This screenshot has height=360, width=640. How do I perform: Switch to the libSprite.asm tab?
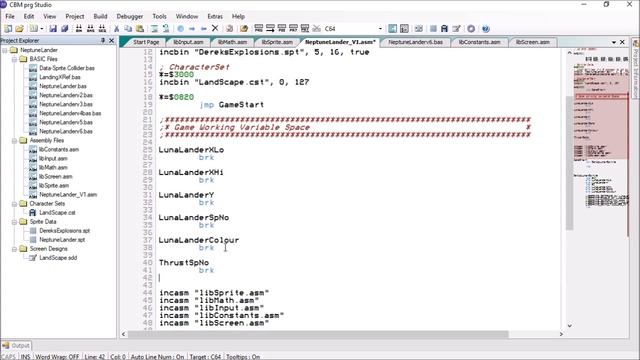277,42
